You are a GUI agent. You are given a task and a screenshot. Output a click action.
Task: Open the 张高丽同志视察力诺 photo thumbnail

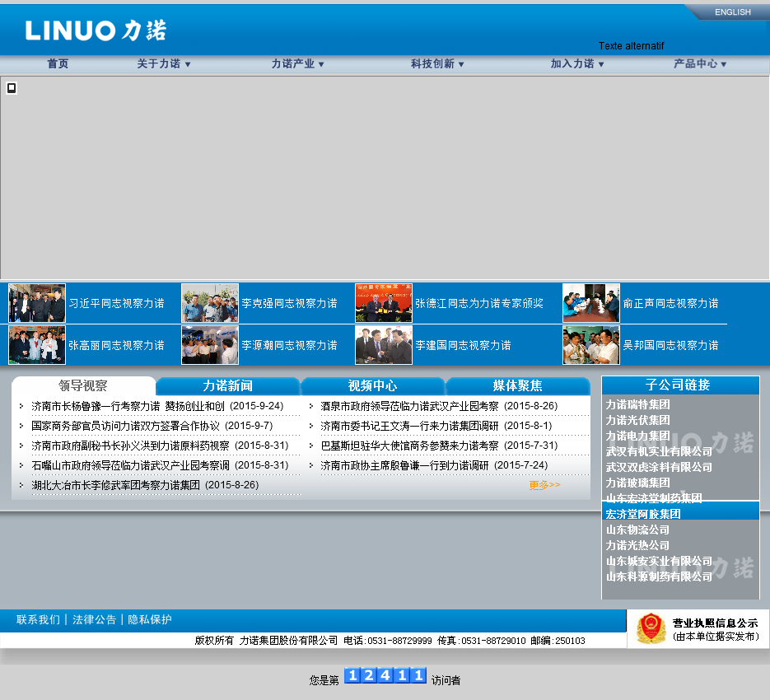(x=37, y=345)
